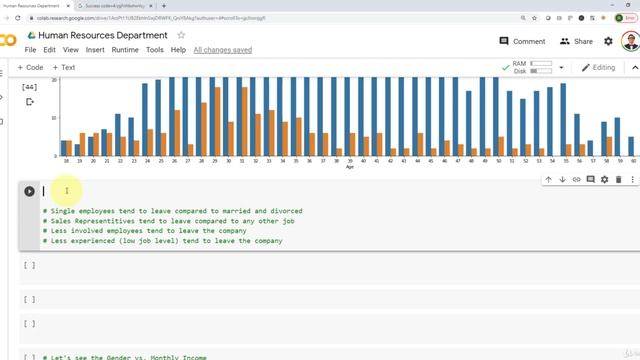Close the second browser tab
This screenshot has height=360, width=640.
[x=151, y=6]
